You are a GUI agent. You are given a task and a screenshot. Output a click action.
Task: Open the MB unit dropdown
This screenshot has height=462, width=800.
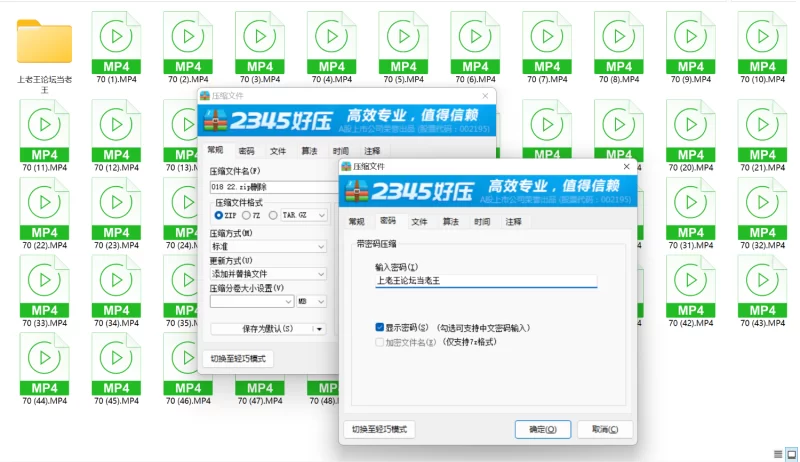[x=311, y=301]
